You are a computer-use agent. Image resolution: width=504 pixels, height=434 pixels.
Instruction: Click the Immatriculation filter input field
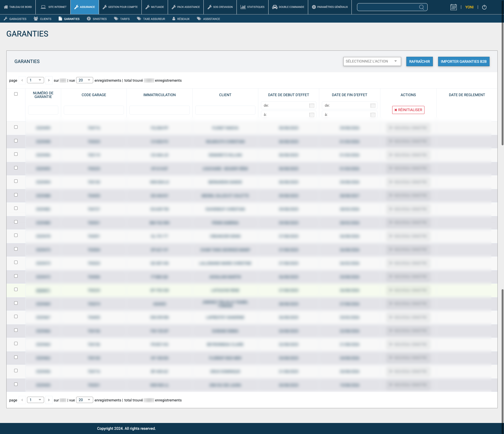(159, 110)
